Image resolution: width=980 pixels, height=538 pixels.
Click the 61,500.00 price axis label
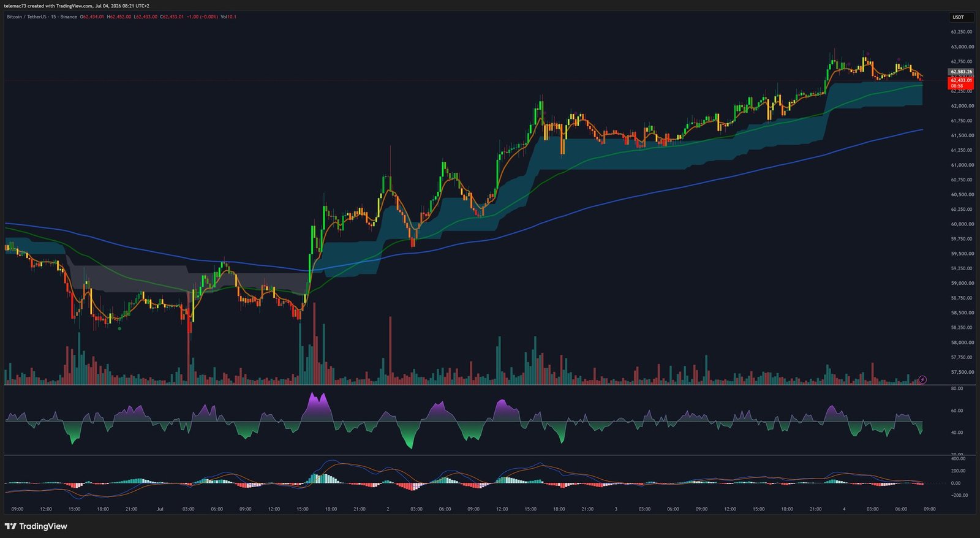pos(962,135)
